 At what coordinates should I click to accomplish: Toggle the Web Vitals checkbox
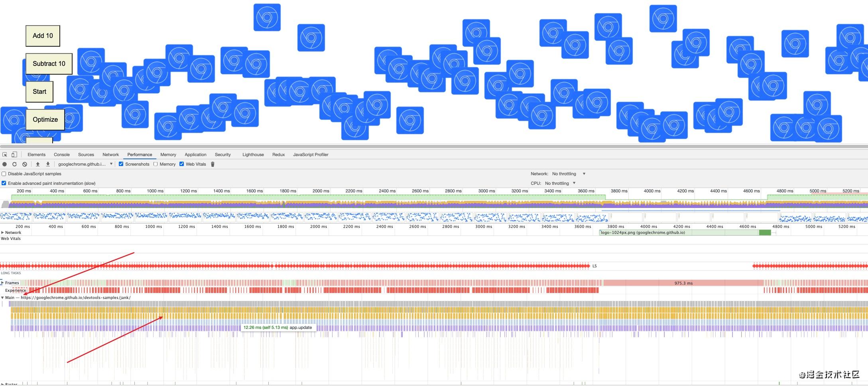click(181, 164)
